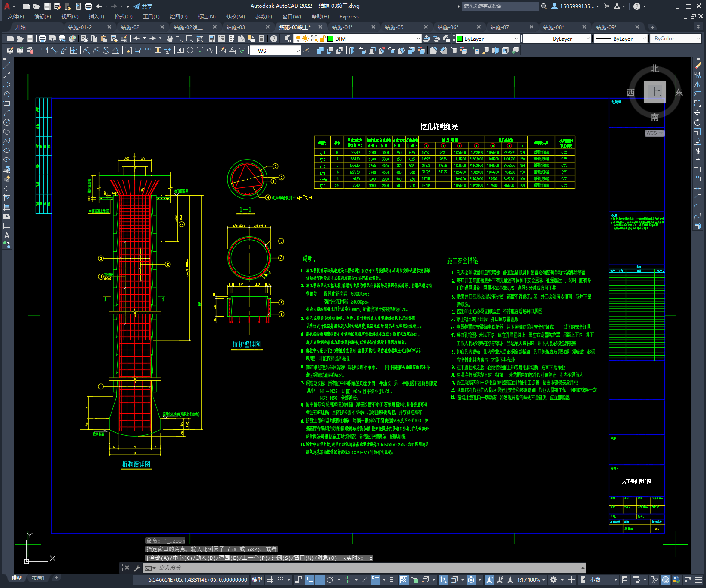The height and width of the screenshot is (588, 706).
Task: Toggle the drawing grid display
Action: coord(270,580)
